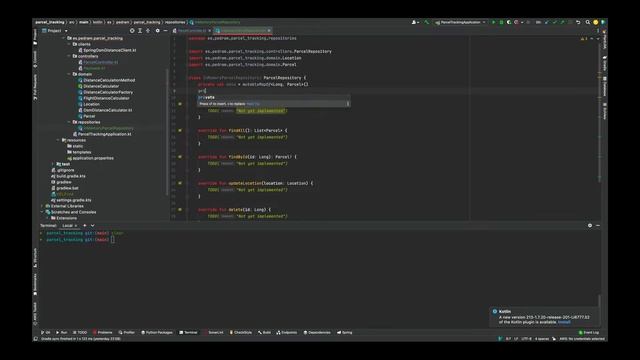Viewport: 640px width, 360px height.
Task: Collapse the controllers folder
Action: (x=69, y=56)
